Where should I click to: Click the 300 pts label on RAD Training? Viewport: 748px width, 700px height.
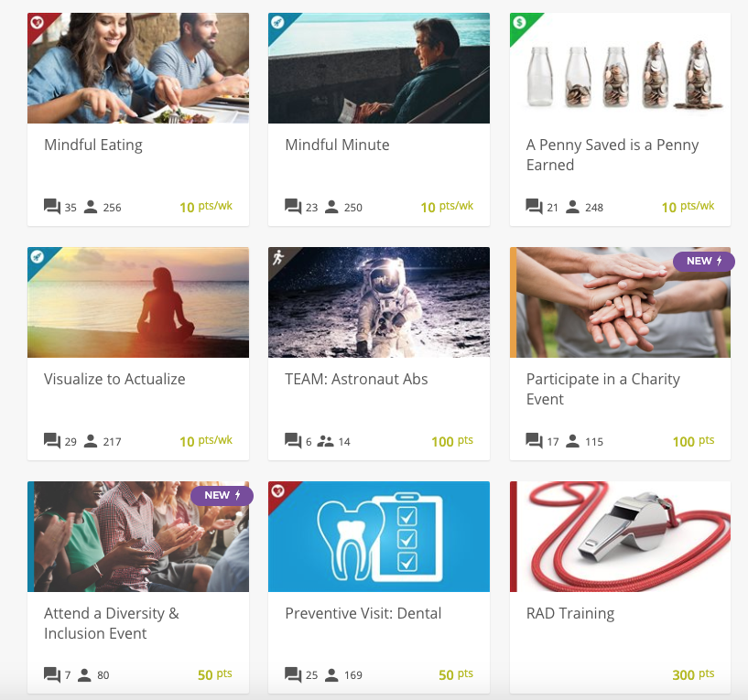(693, 674)
